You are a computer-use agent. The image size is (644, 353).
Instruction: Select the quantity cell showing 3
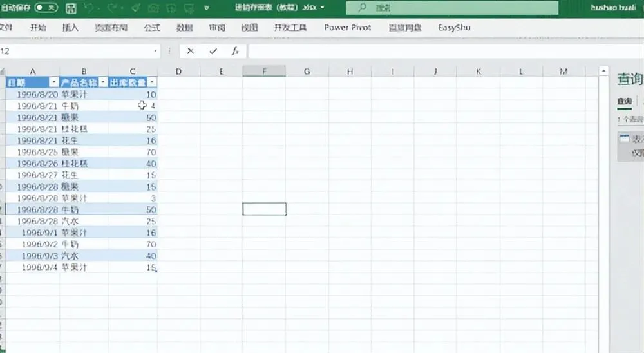click(133, 198)
